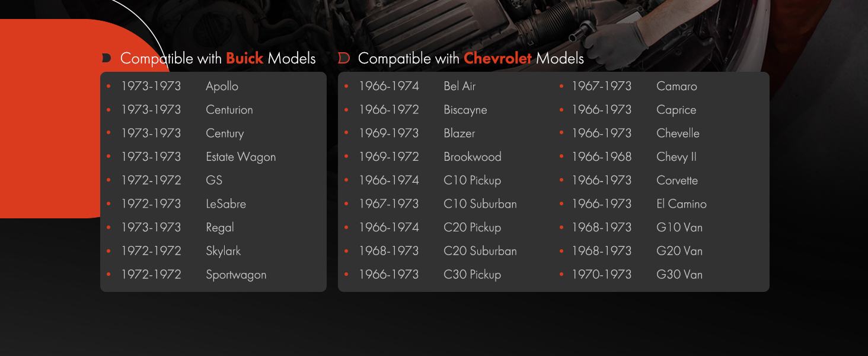The image size is (868, 356).
Task: Select the Caprice model
Action: [x=676, y=110]
